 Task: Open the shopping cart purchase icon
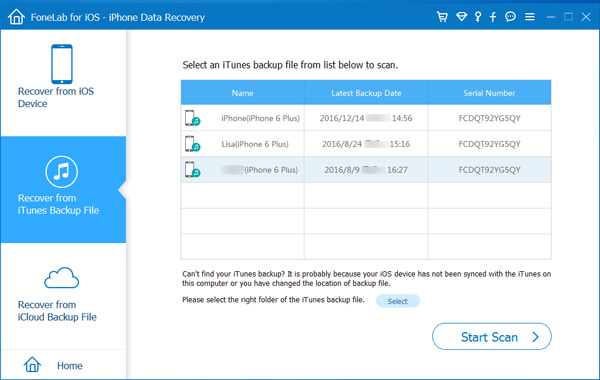click(x=442, y=17)
